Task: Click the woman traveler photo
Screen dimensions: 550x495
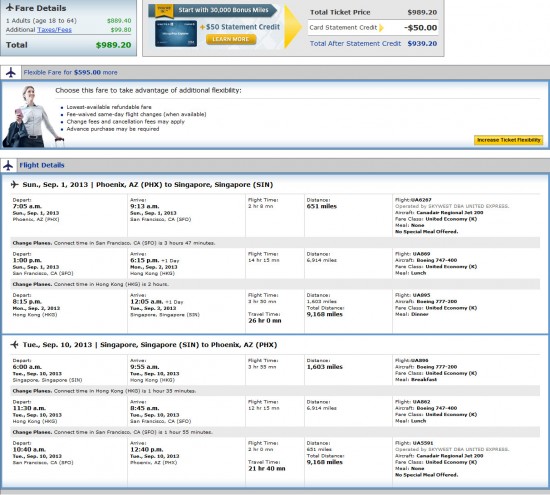Action: click(x=32, y=116)
